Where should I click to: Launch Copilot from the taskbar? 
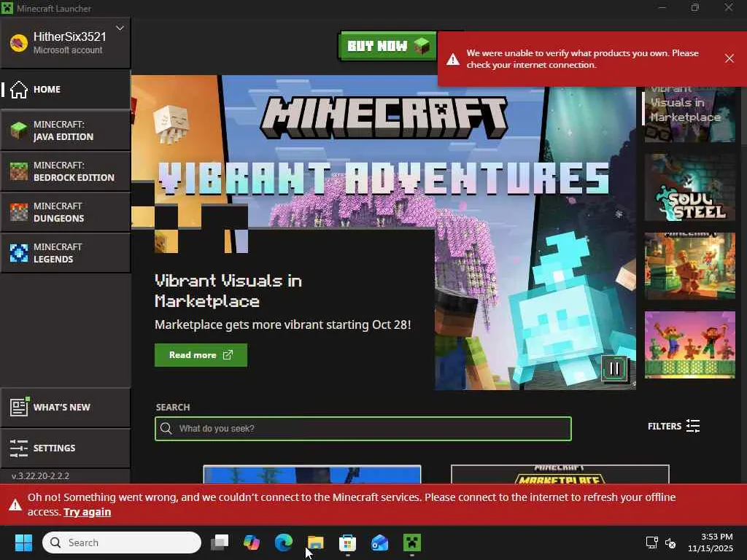[252, 542]
